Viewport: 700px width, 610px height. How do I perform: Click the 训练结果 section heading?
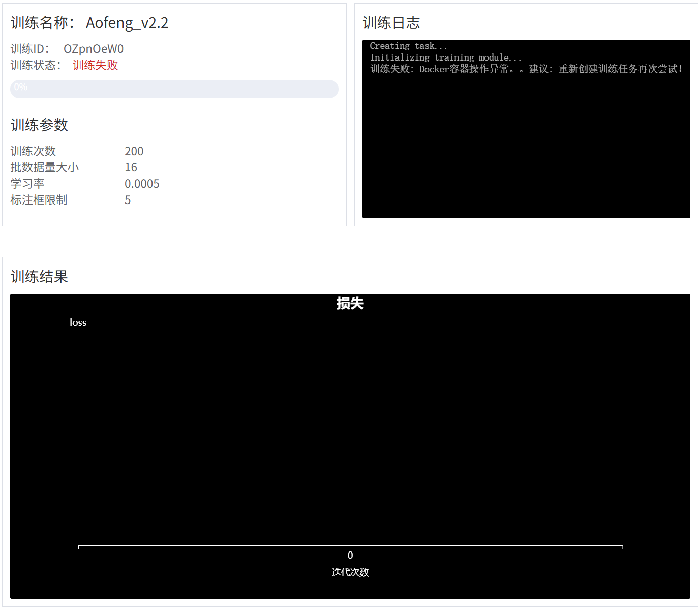(x=39, y=277)
